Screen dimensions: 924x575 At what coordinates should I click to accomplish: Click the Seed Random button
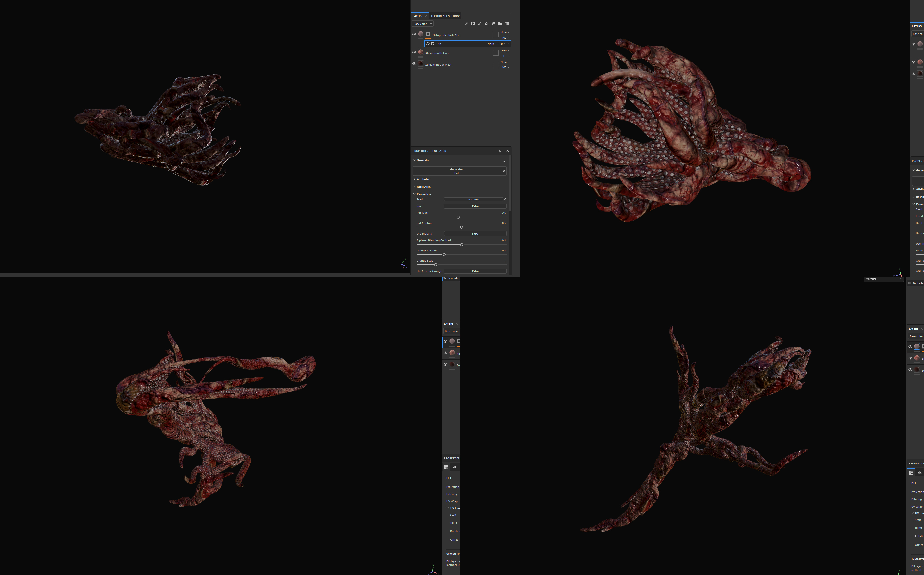(474, 199)
